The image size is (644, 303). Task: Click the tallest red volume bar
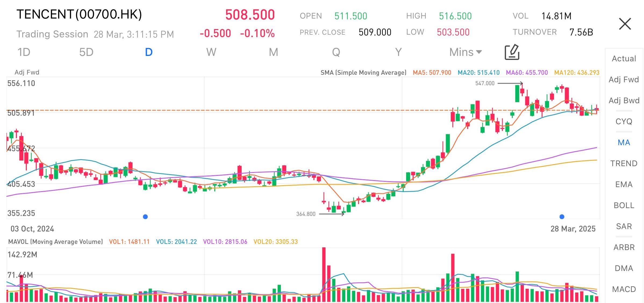[324, 275]
